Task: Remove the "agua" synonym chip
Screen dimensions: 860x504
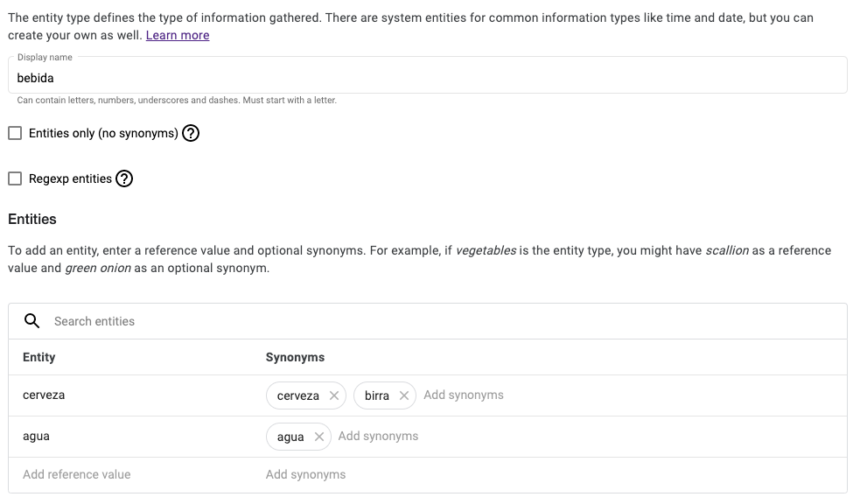Action: pos(318,436)
